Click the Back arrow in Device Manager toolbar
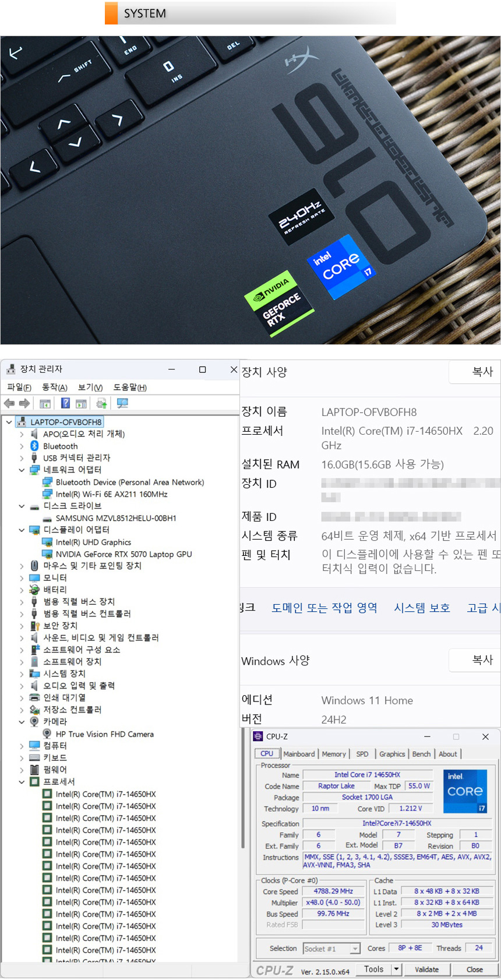The image size is (501, 980). pos(9,403)
